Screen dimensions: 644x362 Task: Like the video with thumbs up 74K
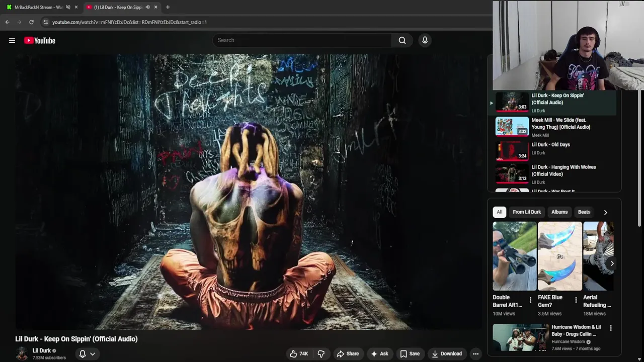299,353
